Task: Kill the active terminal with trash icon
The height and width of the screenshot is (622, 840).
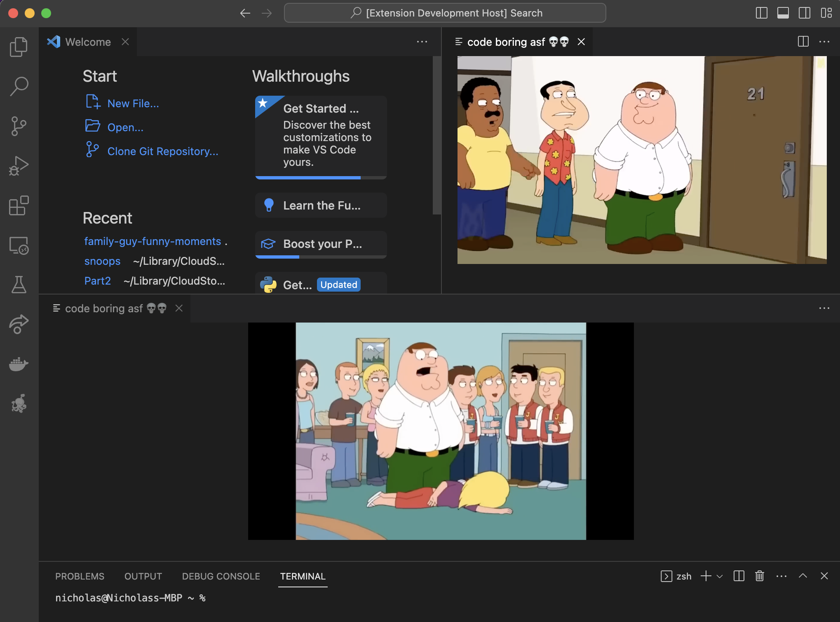Action: tap(760, 576)
